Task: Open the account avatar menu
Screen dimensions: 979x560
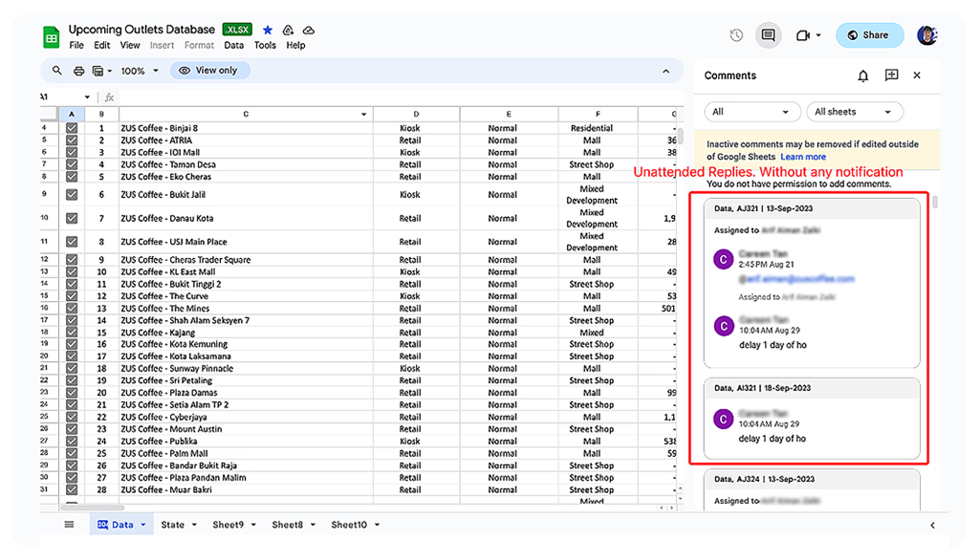Action: coord(927,35)
